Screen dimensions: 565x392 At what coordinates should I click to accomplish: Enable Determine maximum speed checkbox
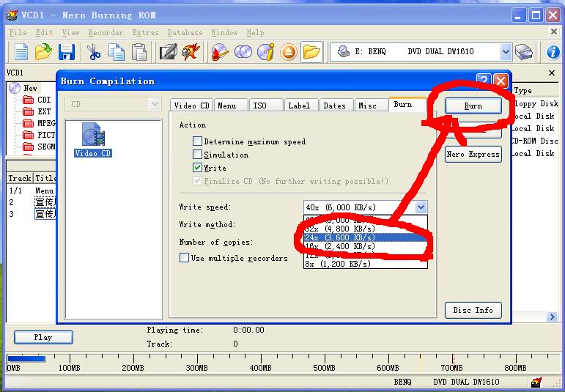tap(197, 141)
